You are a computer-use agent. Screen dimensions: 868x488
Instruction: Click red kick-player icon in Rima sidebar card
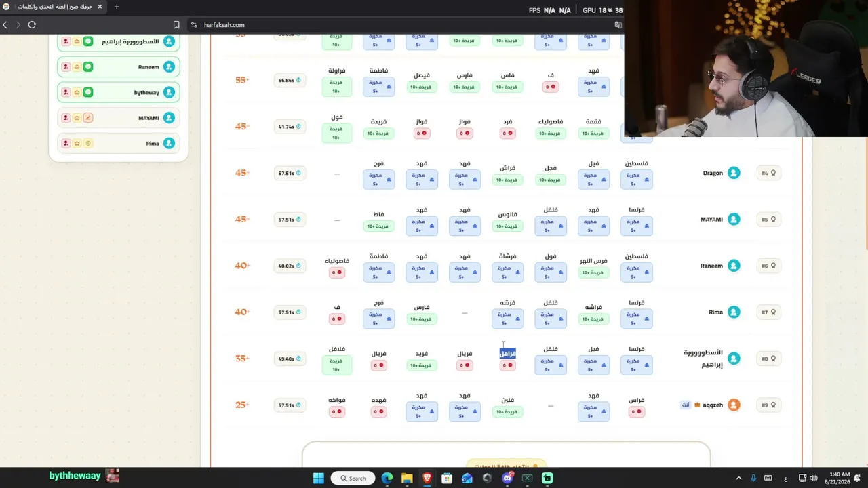(x=66, y=144)
